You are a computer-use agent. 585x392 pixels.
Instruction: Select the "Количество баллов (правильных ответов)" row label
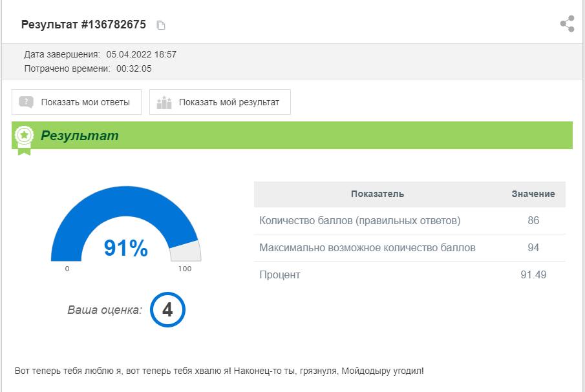(x=360, y=220)
